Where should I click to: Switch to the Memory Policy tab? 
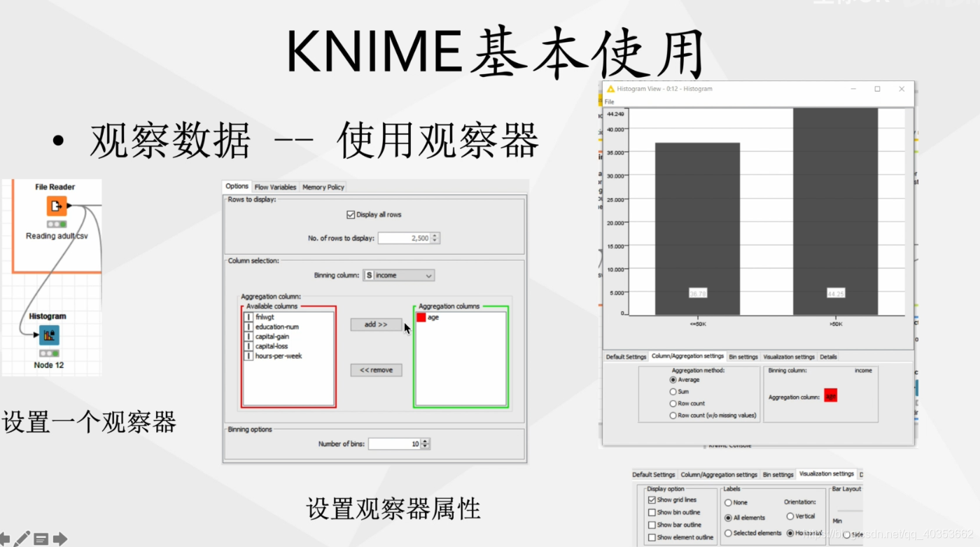tap(323, 187)
